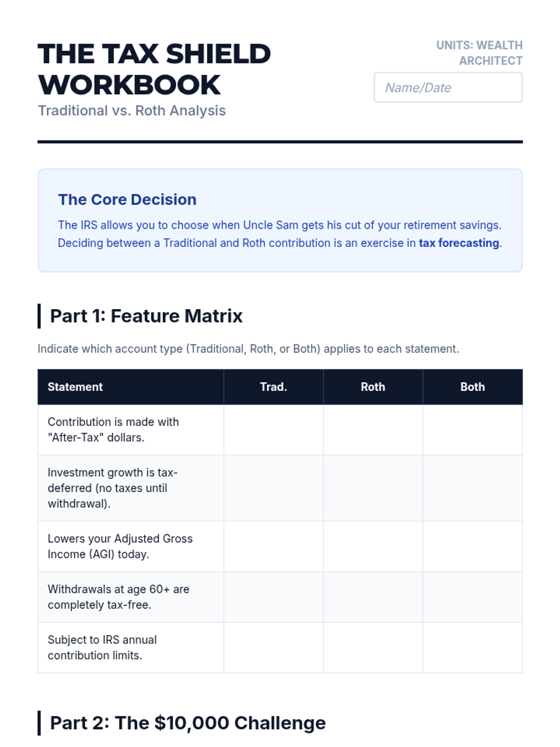This screenshot has width=560, height=747.
Task: Select Trad. cell for tax-deferred growth row
Action: (x=273, y=488)
